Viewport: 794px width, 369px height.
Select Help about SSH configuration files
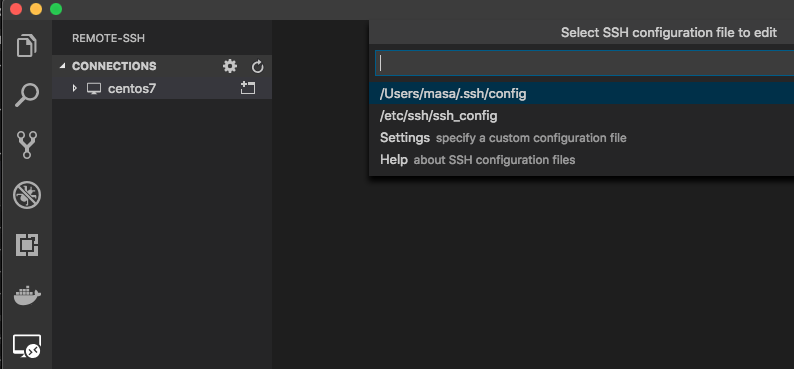(581, 160)
